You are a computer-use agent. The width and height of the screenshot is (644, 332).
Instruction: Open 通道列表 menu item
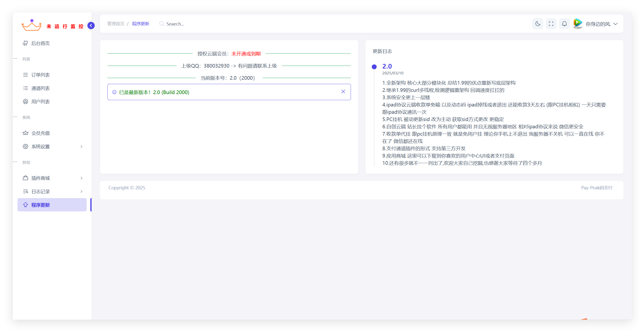click(52, 88)
